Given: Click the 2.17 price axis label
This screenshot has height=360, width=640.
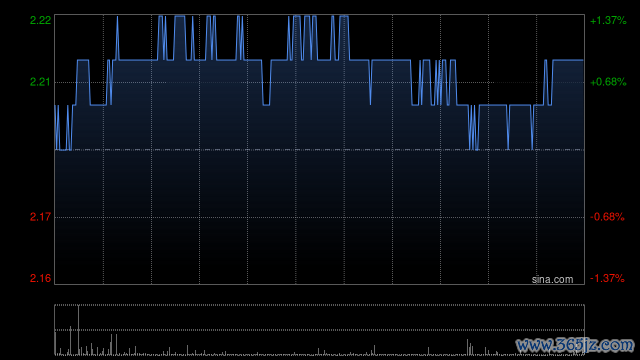Looking at the screenshot, I should click(40, 217).
